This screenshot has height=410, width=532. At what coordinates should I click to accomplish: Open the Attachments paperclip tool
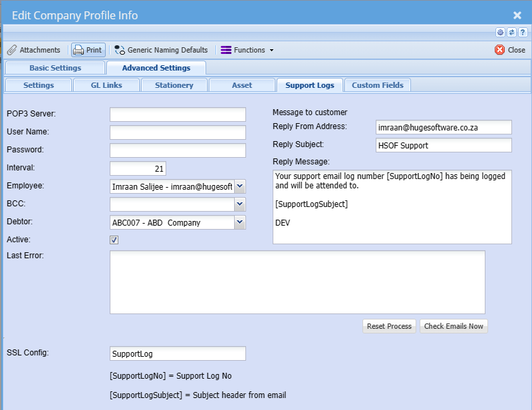pos(34,50)
